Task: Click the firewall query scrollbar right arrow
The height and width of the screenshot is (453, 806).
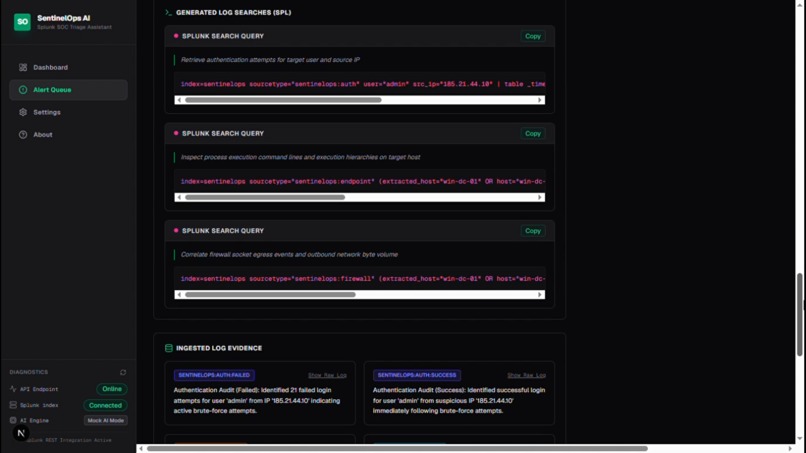Action: (x=540, y=295)
